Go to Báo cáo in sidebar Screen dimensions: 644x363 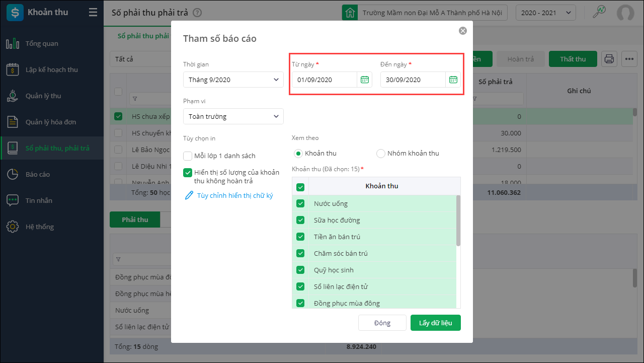coord(38,174)
